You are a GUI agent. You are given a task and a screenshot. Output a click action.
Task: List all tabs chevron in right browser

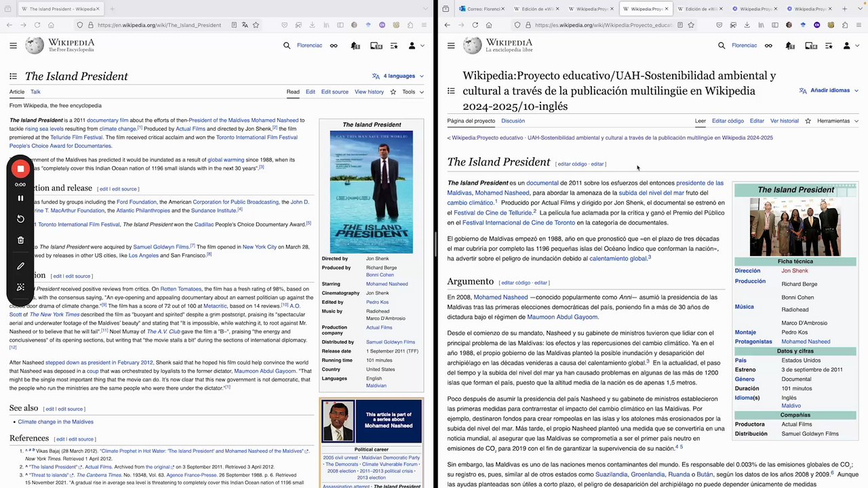[859, 9]
